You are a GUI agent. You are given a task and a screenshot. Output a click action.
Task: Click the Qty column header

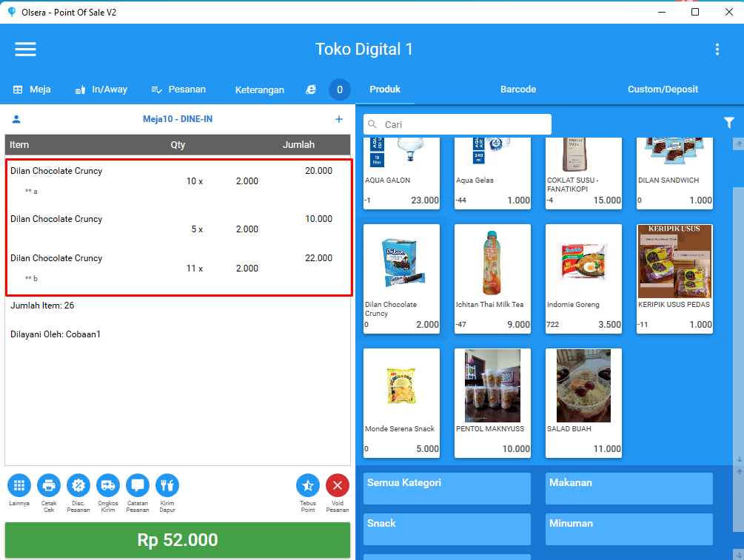pyautogui.click(x=178, y=144)
